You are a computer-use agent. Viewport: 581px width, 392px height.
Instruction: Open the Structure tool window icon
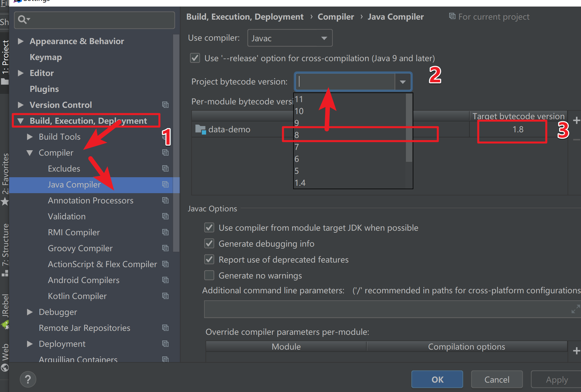(x=5, y=273)
